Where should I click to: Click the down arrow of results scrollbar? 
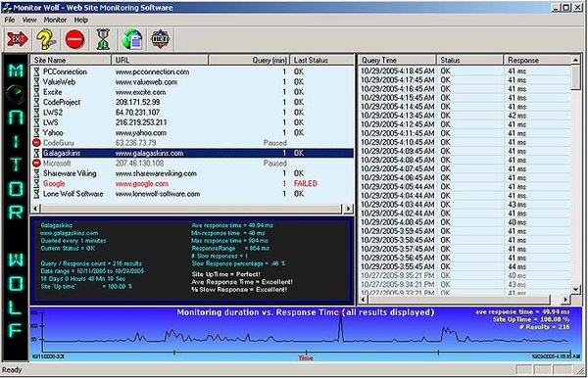click(575, 289)
